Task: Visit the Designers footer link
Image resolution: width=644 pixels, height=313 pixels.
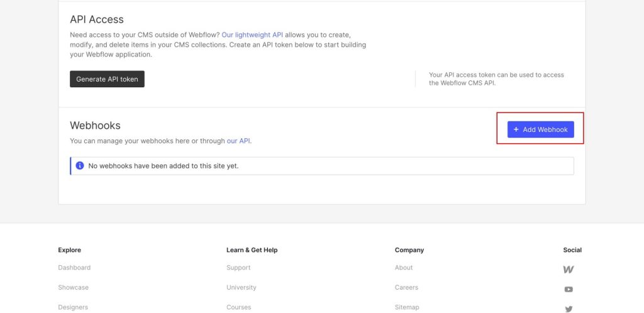Action: (x=73, y=307)
